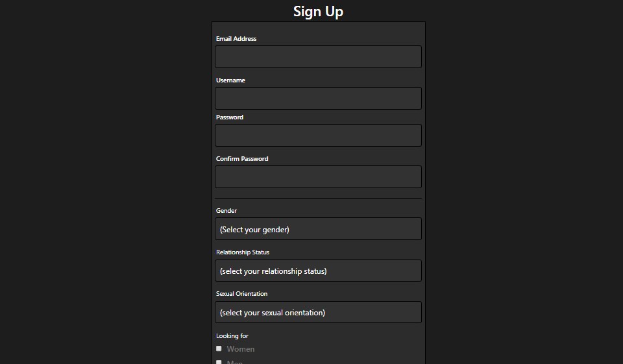
Task: Click the Gender label text
Action: tap(226, 211)
